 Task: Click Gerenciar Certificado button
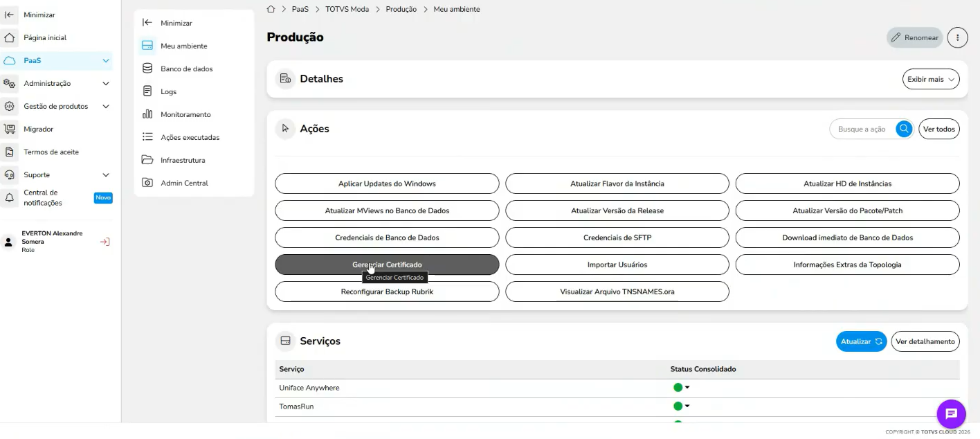tap(387, 265)
